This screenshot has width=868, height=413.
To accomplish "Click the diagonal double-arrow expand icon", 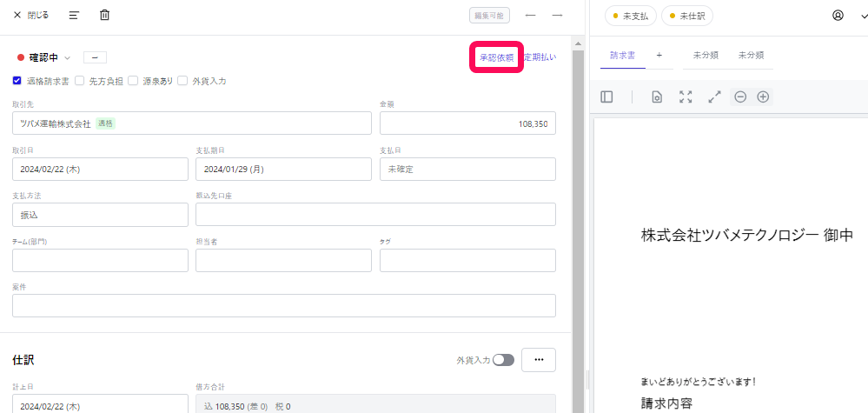I will pos(715,97).
